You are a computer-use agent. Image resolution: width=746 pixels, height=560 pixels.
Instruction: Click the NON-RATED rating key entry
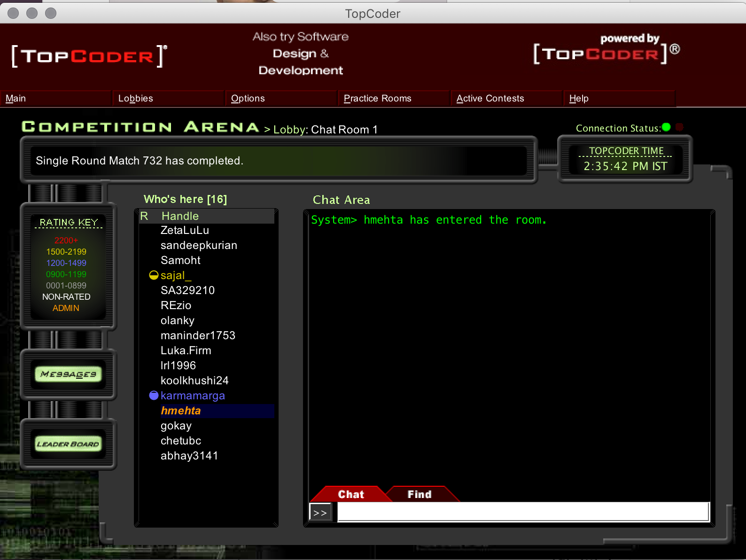pos(66,297)
